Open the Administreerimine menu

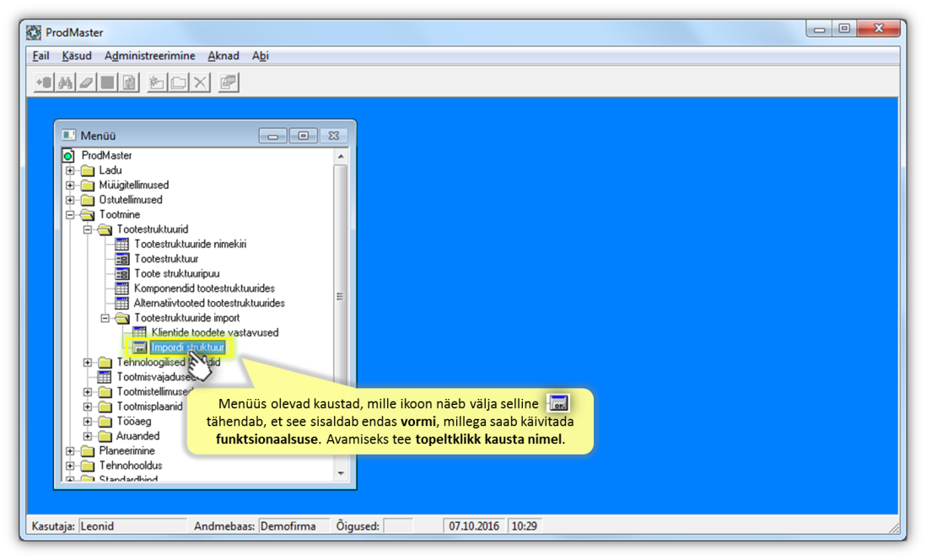pos(150,56)
